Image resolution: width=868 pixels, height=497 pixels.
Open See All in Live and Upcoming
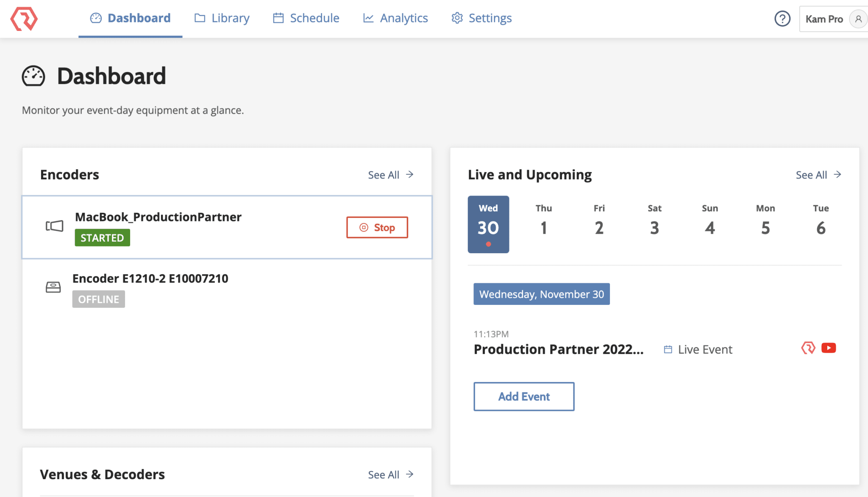818,175
